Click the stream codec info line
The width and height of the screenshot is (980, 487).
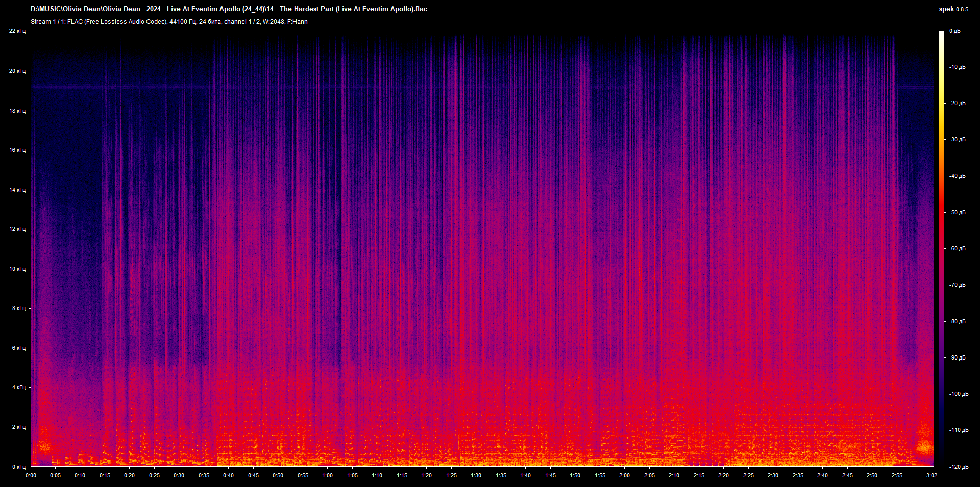click(169, 22)
